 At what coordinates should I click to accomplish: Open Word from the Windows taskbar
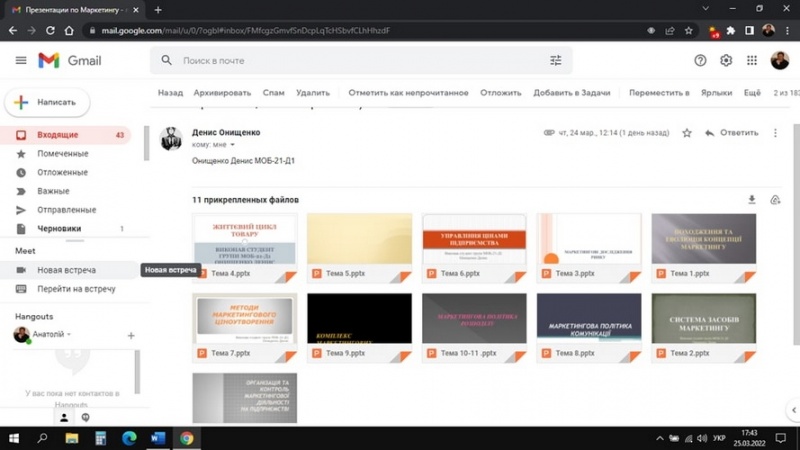[158, 438]
